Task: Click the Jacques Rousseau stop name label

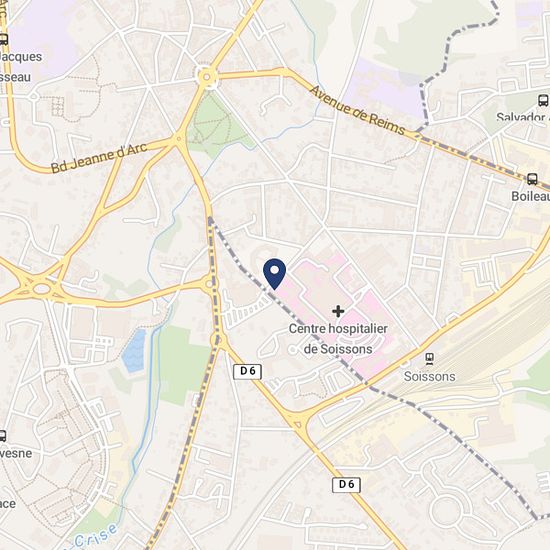Action: click(x=19, y=67)
